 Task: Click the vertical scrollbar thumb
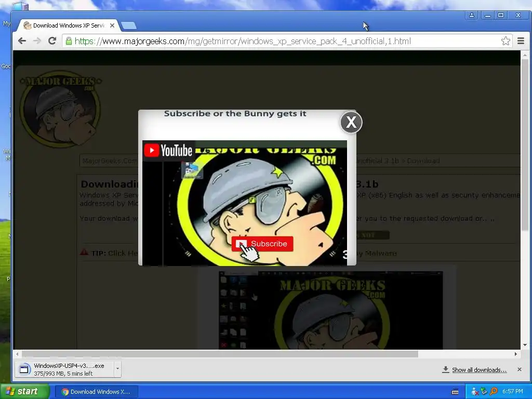click(525, 145)
